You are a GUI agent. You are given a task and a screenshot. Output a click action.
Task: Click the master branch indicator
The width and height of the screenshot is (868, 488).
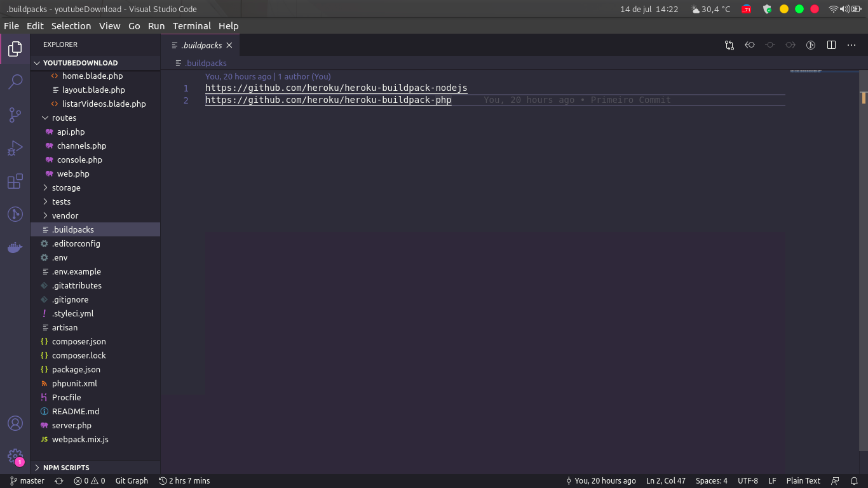pyautogui.click(x=27, y=481)
